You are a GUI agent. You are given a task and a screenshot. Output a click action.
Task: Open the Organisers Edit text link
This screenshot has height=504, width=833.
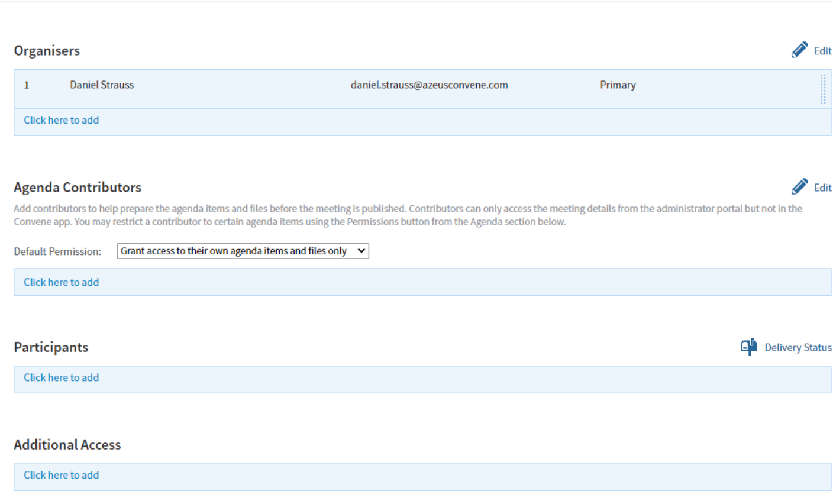(x=822, y=51)
